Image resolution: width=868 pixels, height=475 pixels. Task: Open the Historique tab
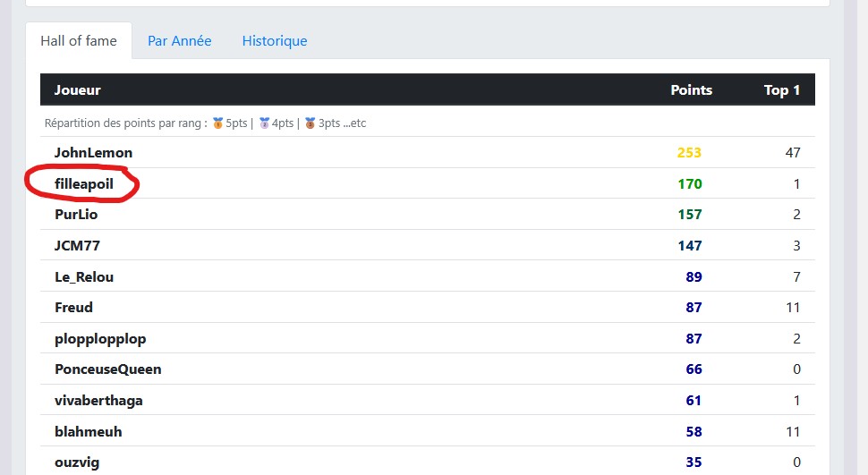tap(275, 41)
